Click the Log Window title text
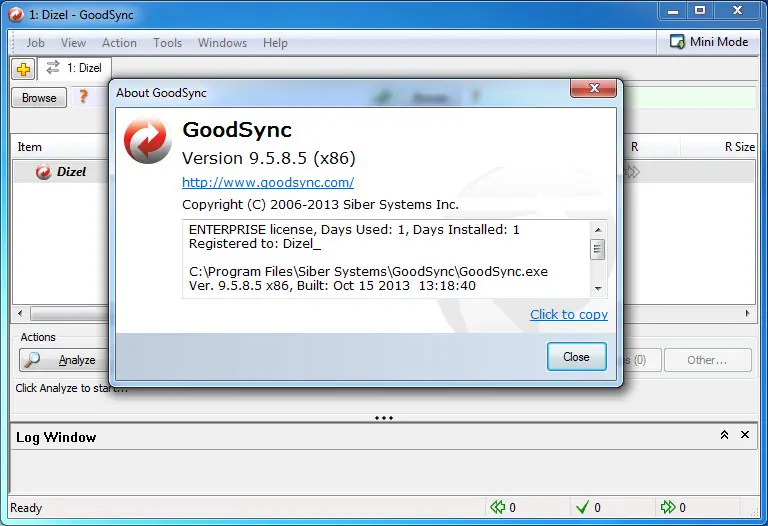 pos(56,437)
